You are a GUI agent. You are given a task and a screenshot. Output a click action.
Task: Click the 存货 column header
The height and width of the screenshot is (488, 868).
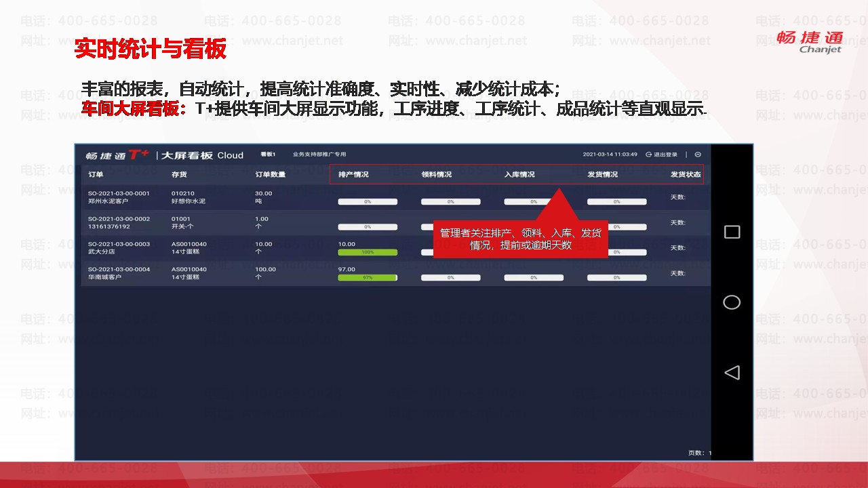point(179,175)
